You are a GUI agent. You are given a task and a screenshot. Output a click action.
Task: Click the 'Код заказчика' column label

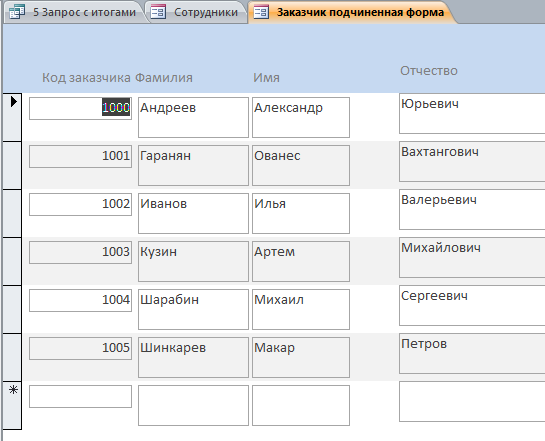[x=86, y=77]
